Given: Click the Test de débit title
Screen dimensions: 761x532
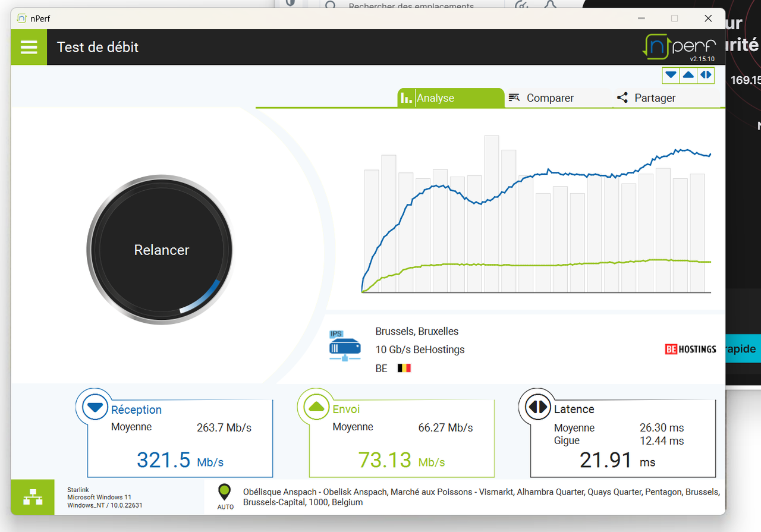Looking at the screenshot, I should click(98, 47).
